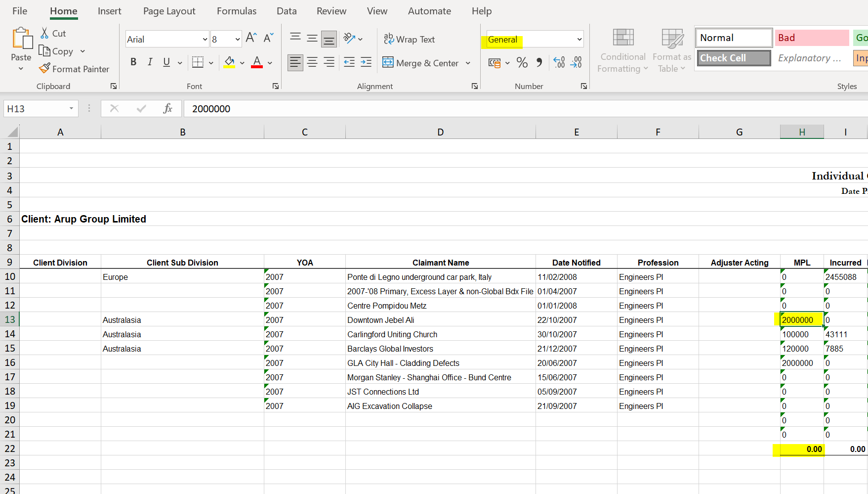Apply comma style formatting
The height and width of the screenshot is (494, 868).
pos(539,62)
